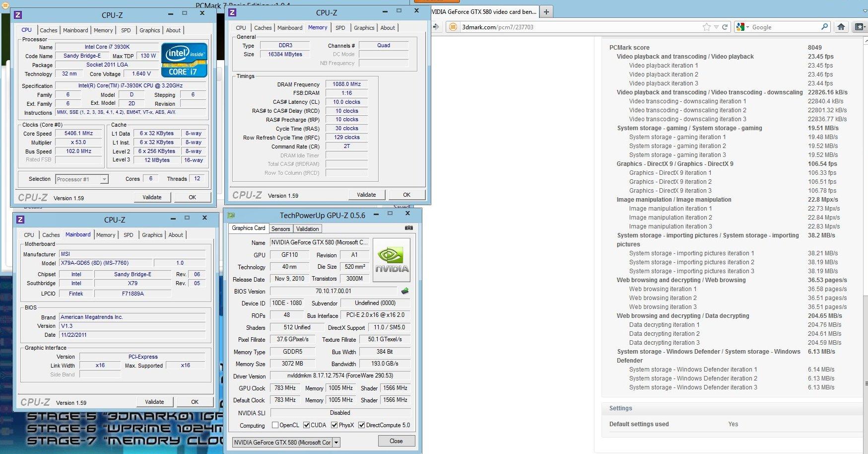Click the Core Speed value 5406.1 MHz
Screen dimensions: 868x454
79,133
